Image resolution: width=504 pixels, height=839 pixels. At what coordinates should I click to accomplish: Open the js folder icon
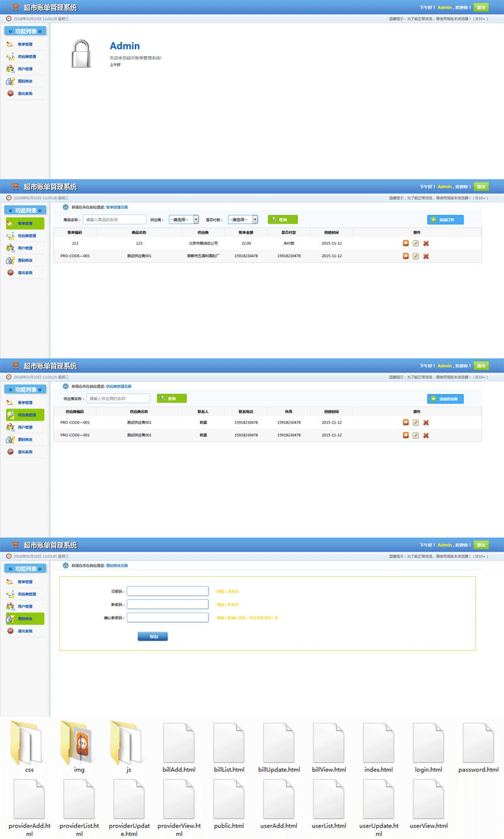129,743
